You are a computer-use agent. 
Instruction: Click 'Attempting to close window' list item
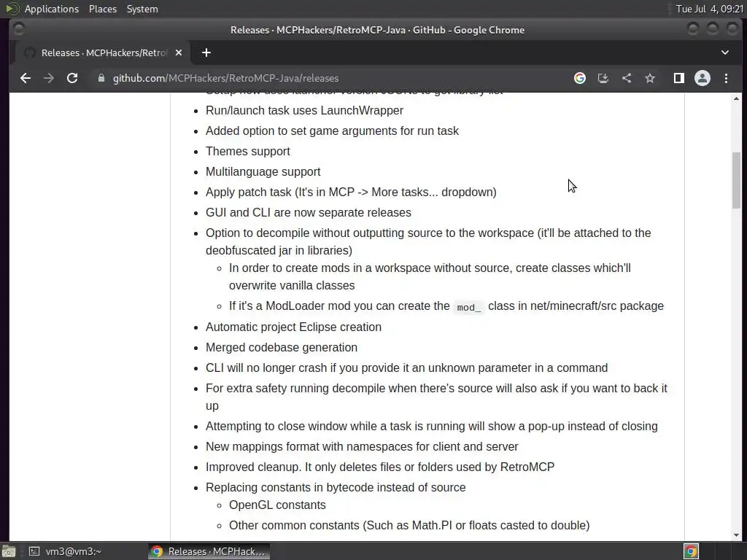(x=432, y=426)
